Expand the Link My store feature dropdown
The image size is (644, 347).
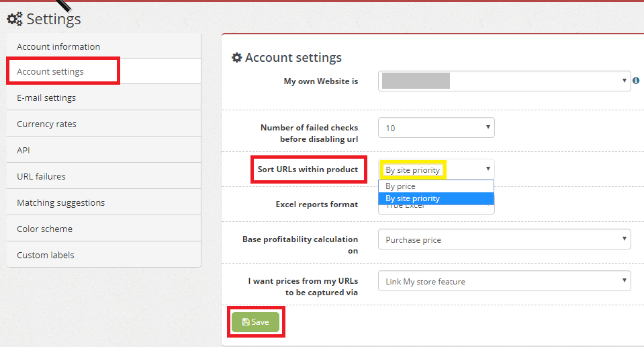point(504,281)
